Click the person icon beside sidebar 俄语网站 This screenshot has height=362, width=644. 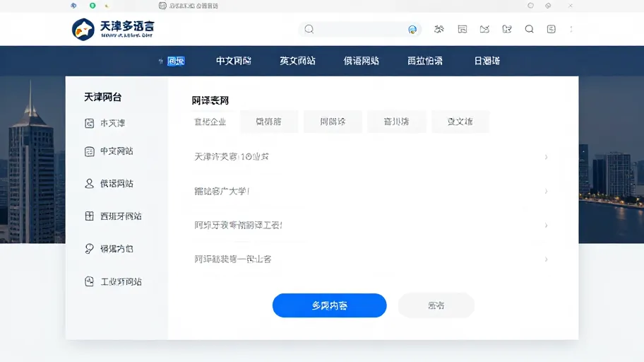pyautogui.click(x=89, y=183)
